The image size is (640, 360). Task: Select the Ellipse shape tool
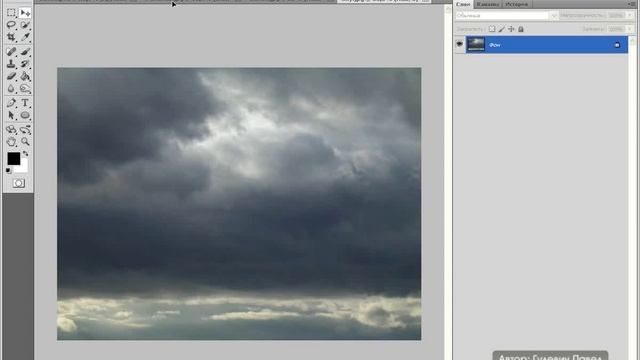25,116
